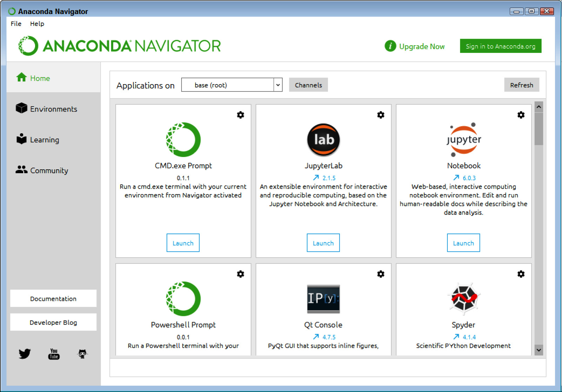Viewport: 562px width, 392px height.
Task: Open the Twitter link icon
Action: click(25, 353)
